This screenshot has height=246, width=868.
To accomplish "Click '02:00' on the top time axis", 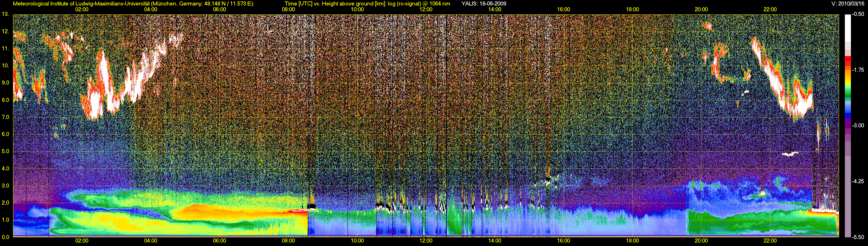I will (x=82, y=10).
